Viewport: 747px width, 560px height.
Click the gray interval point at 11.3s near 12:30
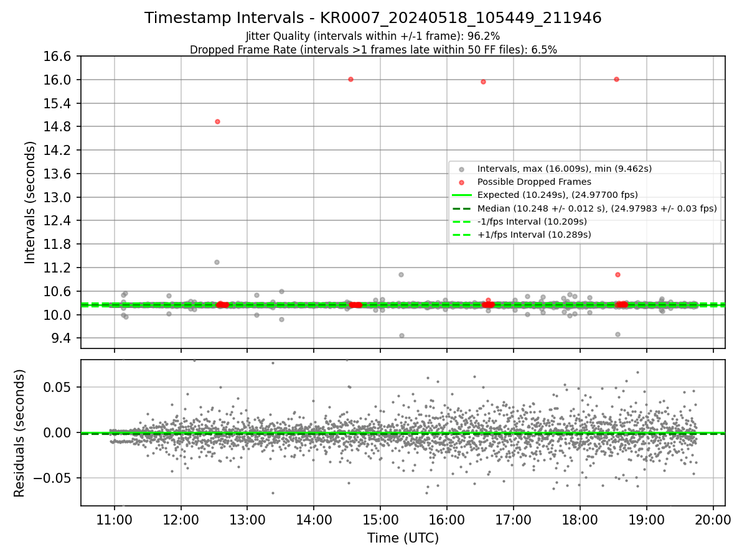pos(217,262)
